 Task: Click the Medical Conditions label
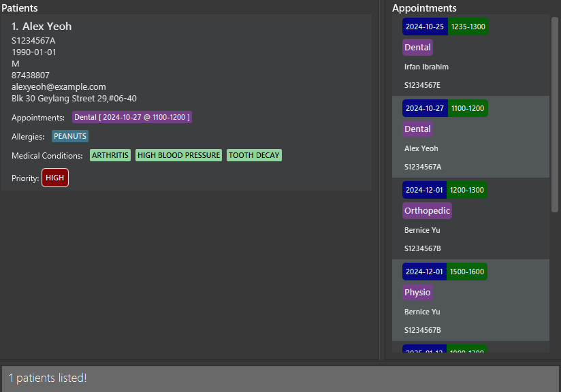point(47,156)
